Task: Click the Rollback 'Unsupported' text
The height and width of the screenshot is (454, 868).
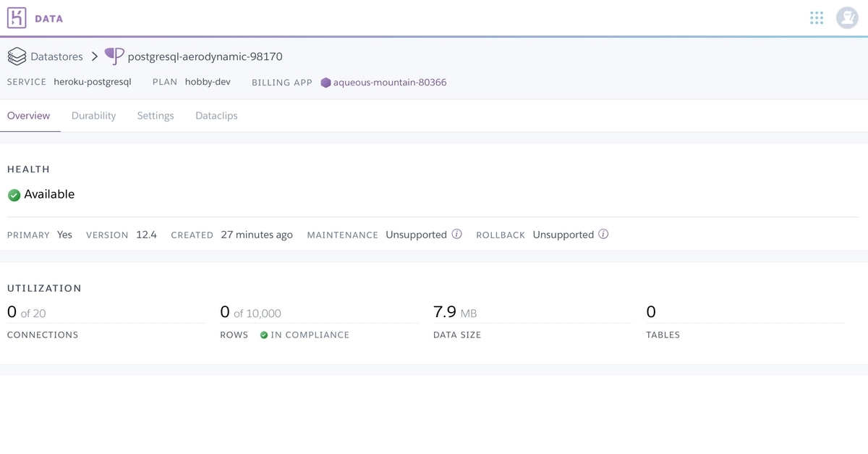Action: point(563,235)
